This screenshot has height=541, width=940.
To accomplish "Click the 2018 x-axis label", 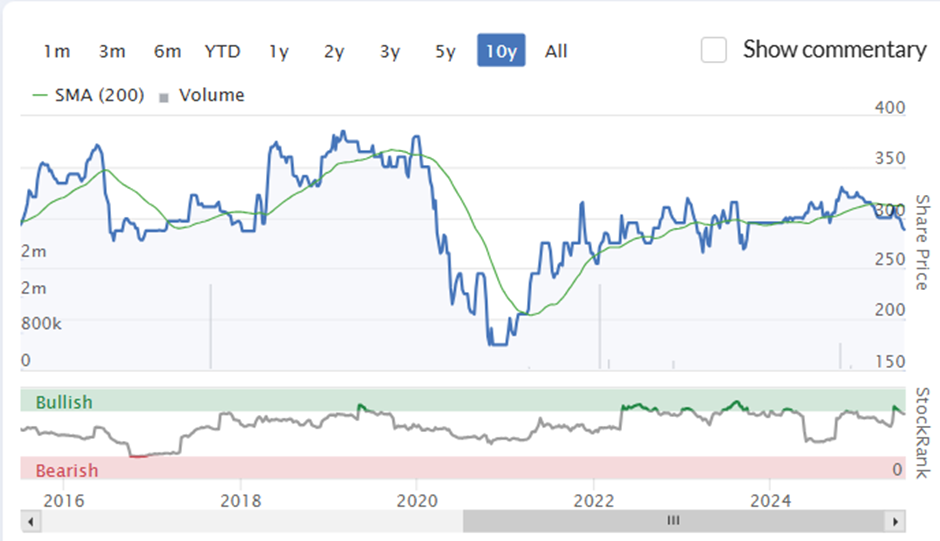I will click(241, 501).
